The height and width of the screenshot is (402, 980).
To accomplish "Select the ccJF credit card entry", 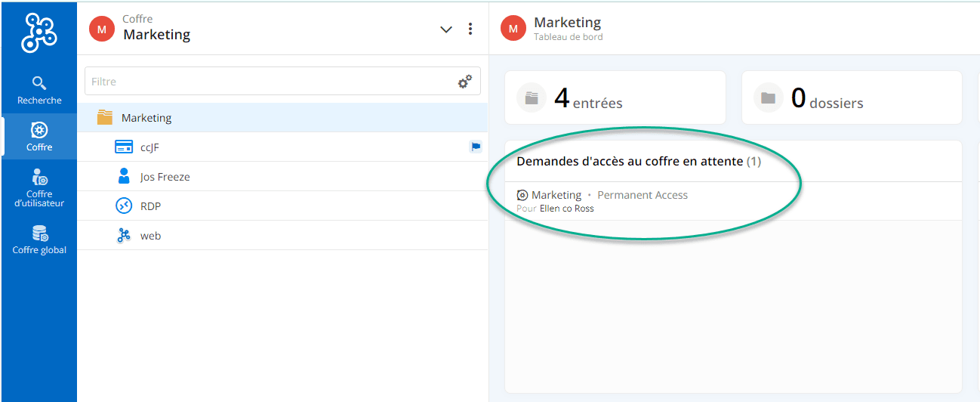I will pyautogui.click(x=149, y=147).
